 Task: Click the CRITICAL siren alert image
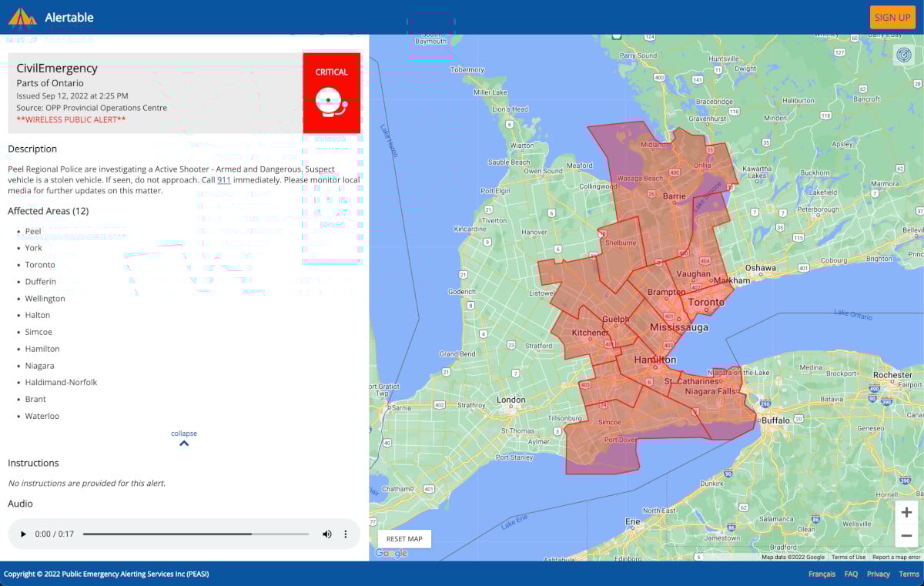[x=331, y=92]
